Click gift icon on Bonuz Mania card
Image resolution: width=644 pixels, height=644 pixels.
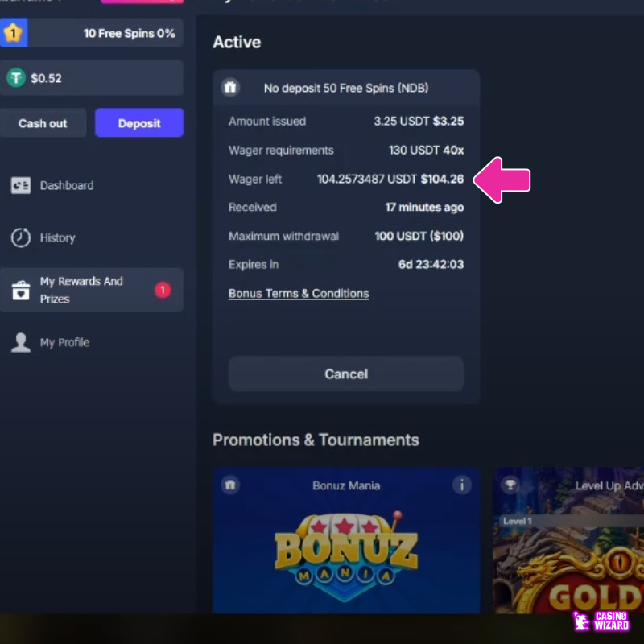230,485
